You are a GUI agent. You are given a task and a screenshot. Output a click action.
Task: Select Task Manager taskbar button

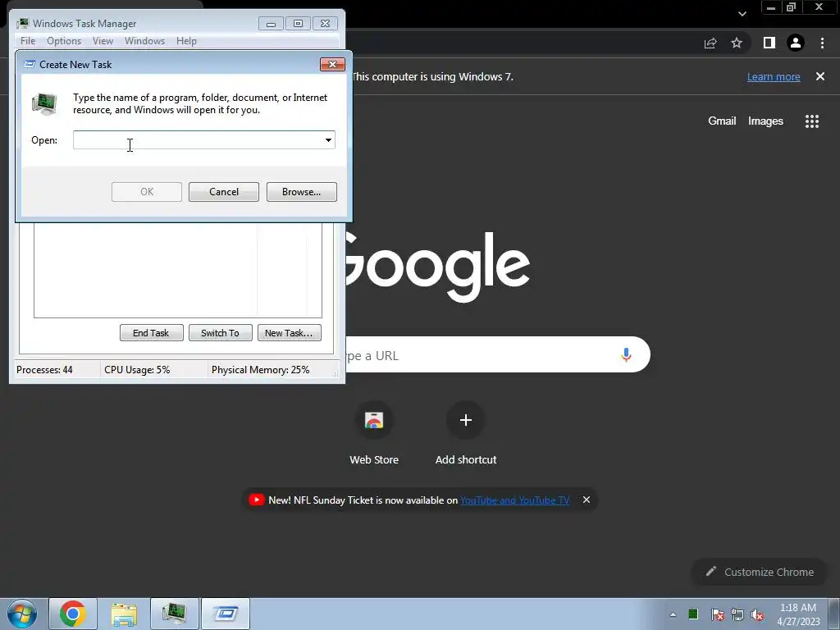pos(175,614)
